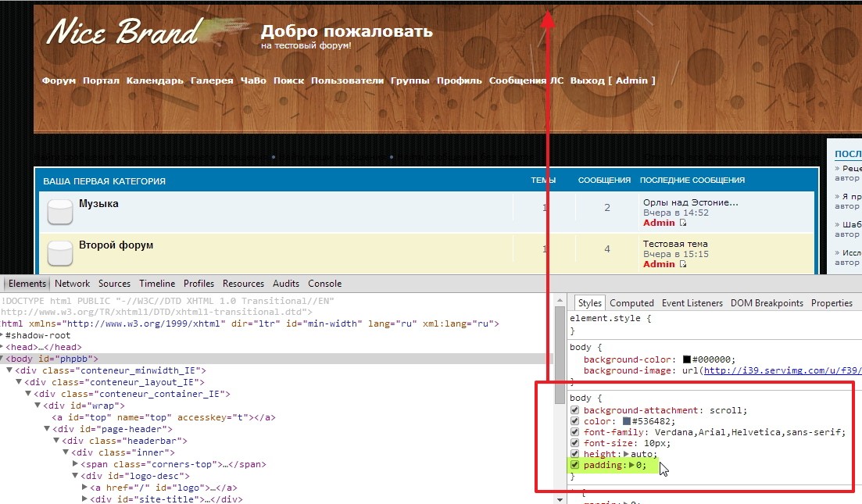
Task: Open the Портал navigation link
Action: (x=101, y=80)
